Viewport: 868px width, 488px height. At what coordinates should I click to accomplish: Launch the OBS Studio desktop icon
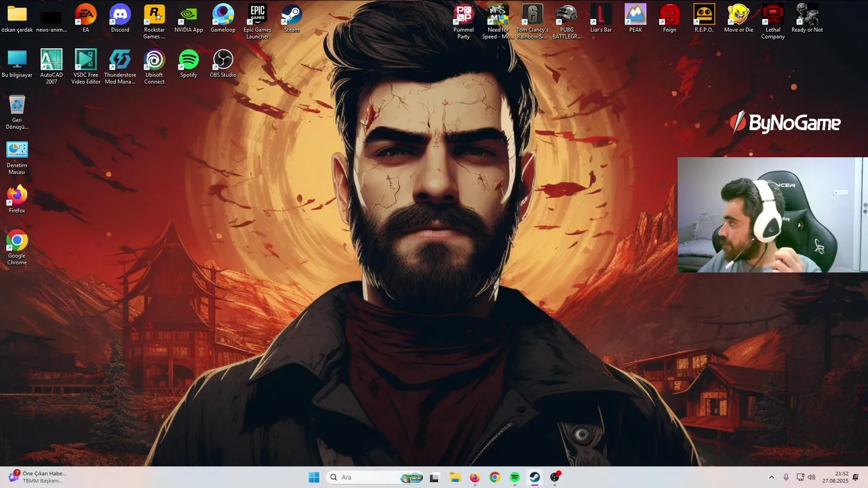(x=223, y=64)
